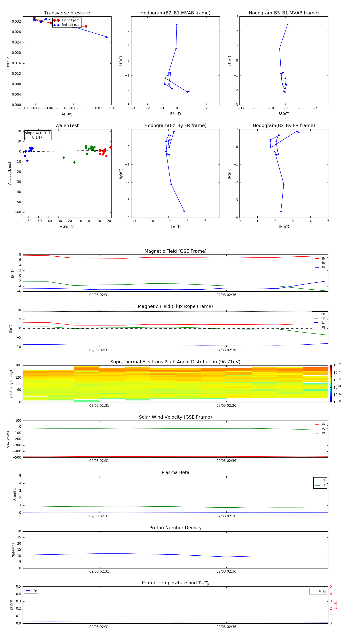Click the rainbow colorbar beside the pitch angle plot
351x644 pixels.
(x=331, y=384)
